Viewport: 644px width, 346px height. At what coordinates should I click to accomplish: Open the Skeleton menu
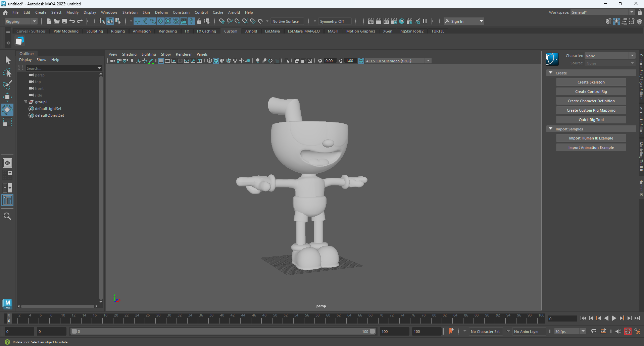pos(130,12)
